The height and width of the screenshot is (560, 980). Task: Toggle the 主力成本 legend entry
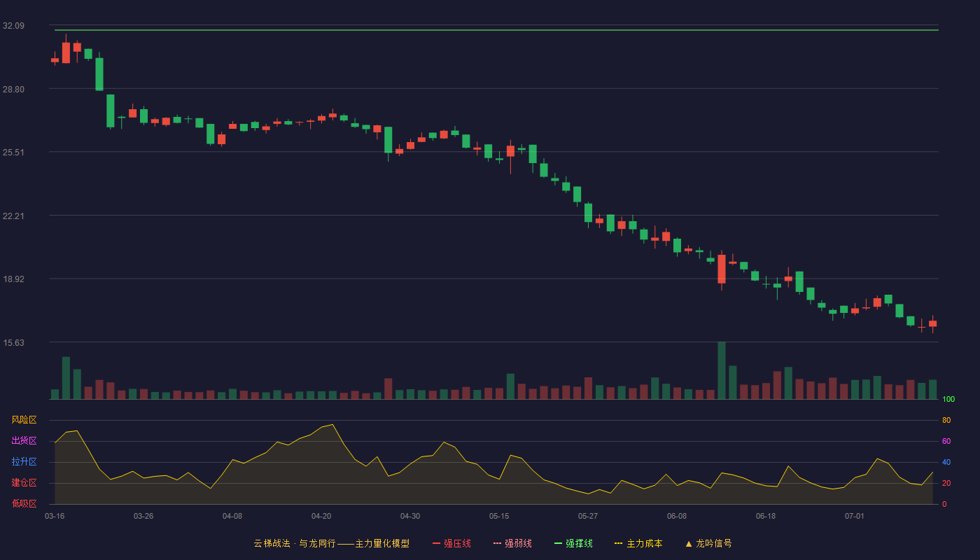point(638,543)
